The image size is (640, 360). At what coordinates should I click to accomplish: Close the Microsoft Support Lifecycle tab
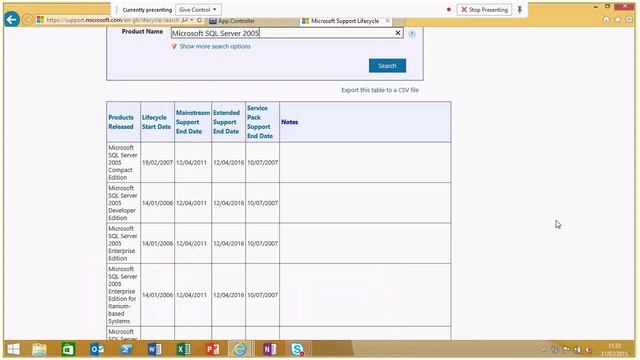tap(387, 20)
